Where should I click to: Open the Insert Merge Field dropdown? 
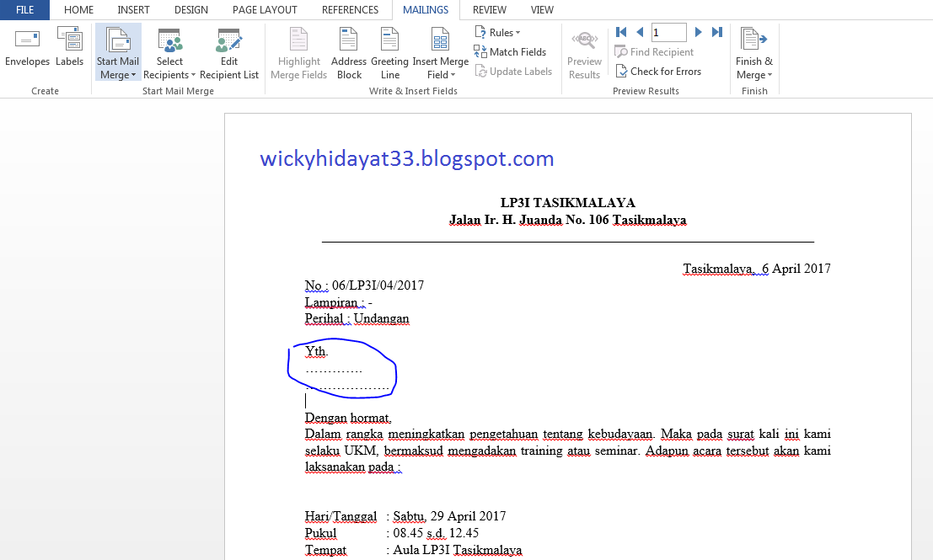[x=440, y=53]
